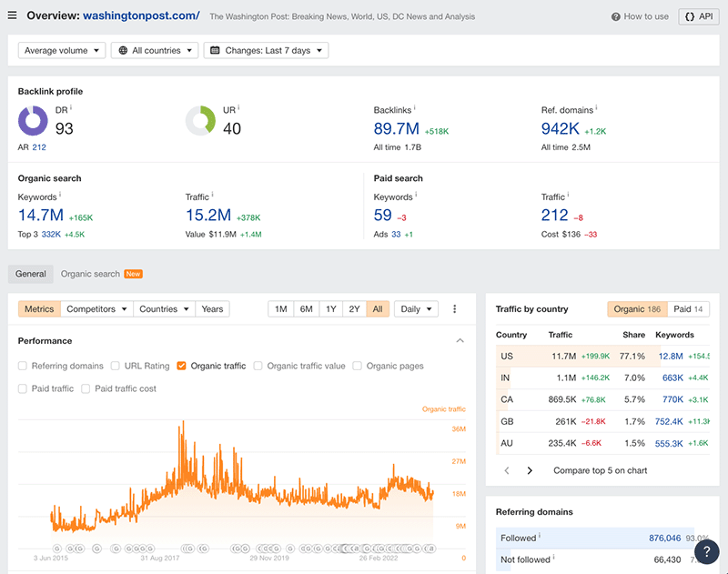The width and height of the screenshot is (728, 574).
Task: Enable the Paid traffic checkbox
Action: [22, 388]
